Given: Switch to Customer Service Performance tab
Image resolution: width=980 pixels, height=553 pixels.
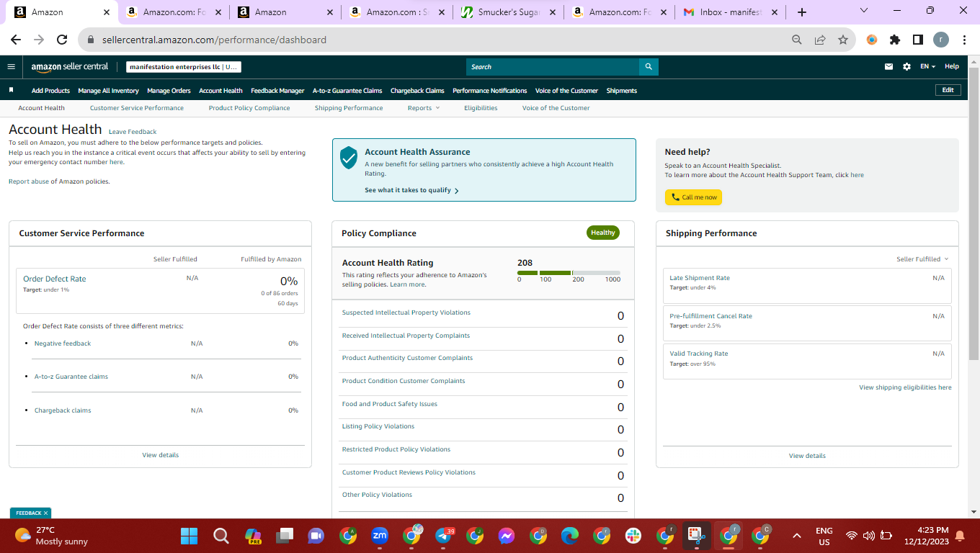Looking at the screenshot, I should point(137,108).
